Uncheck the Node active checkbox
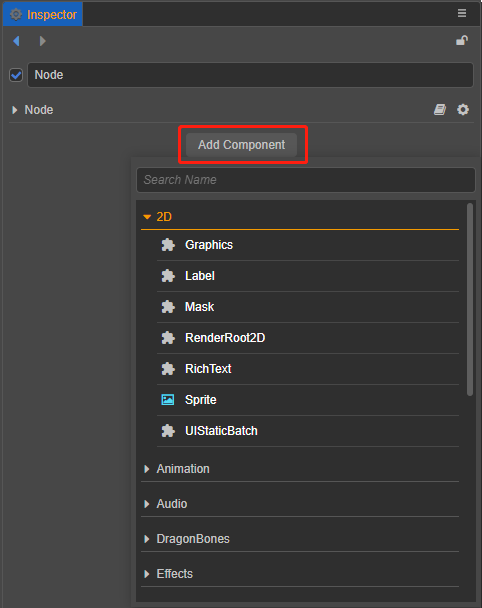 pos(16,75)
